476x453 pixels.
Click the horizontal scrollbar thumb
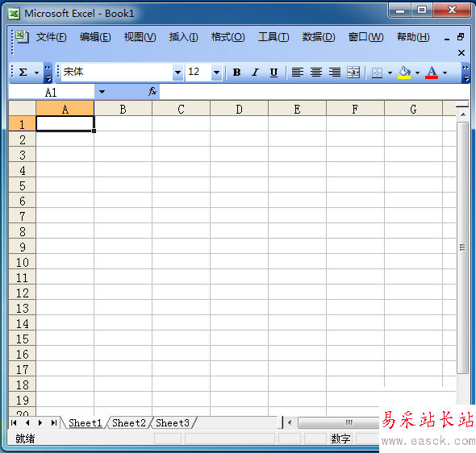(x=339, y=422)
